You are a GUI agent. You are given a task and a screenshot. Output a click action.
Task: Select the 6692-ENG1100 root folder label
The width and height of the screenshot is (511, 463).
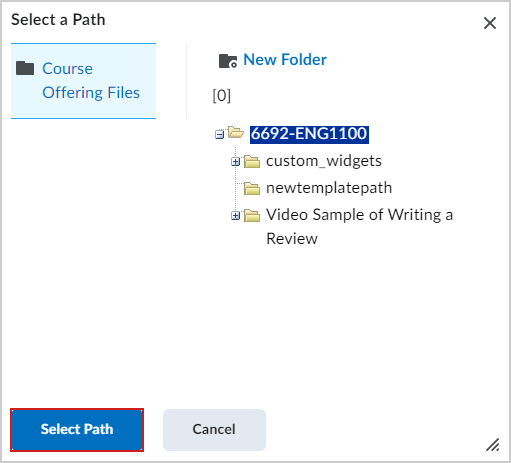(x=309, y=134)
